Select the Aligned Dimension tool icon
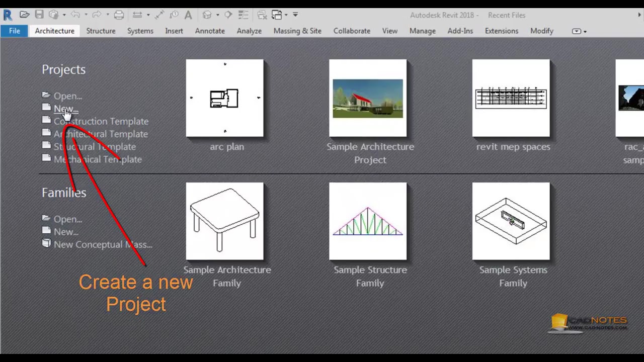Viewport: 644px width, 362px height. click(159, 15)
